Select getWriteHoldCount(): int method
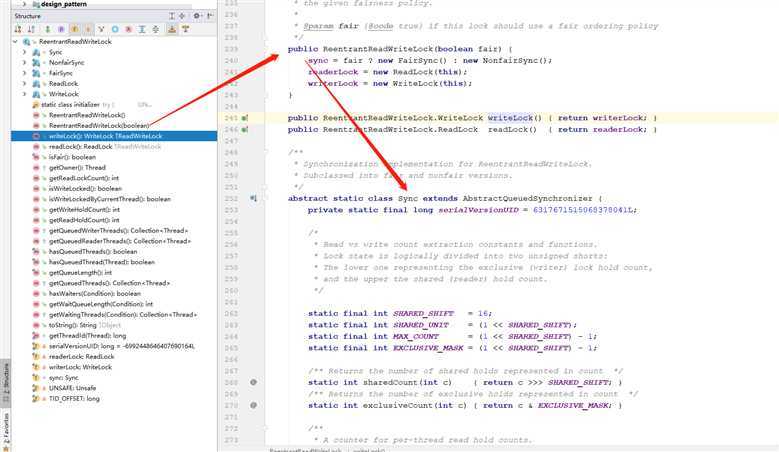Viewport: 779px width, 452px height. pos(84,210)
